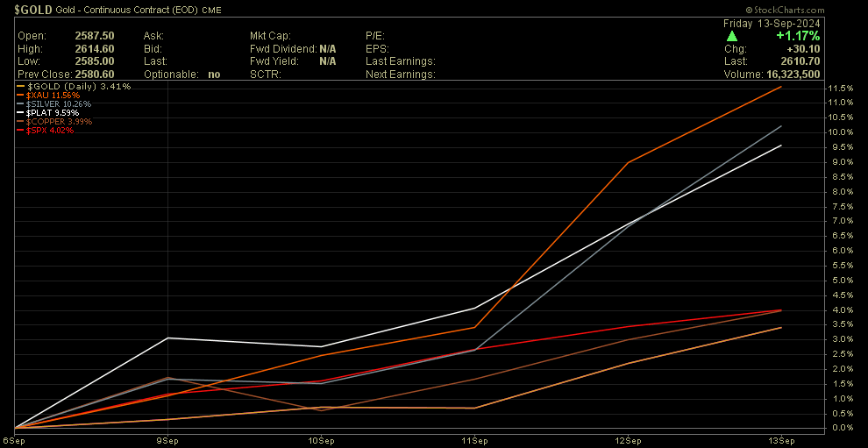868x448 pixels.
Task: Click the 11Sep date axis label
Action: click(474, 440)
